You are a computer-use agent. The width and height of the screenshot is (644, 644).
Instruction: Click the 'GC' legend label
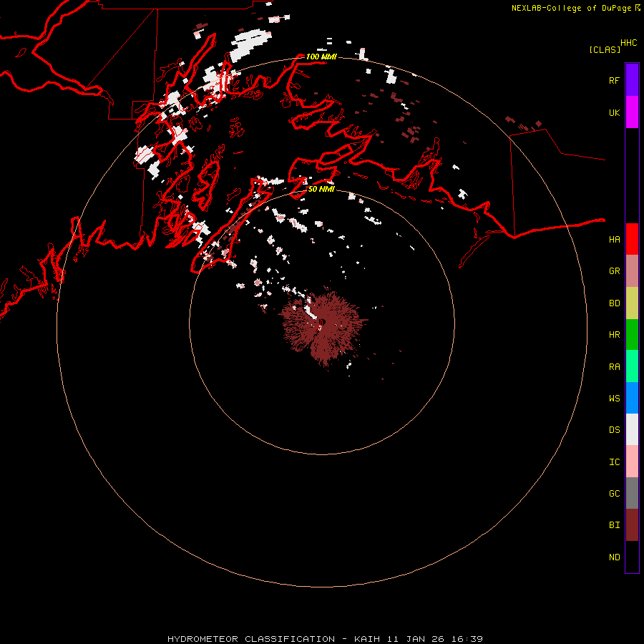[614, 494]
